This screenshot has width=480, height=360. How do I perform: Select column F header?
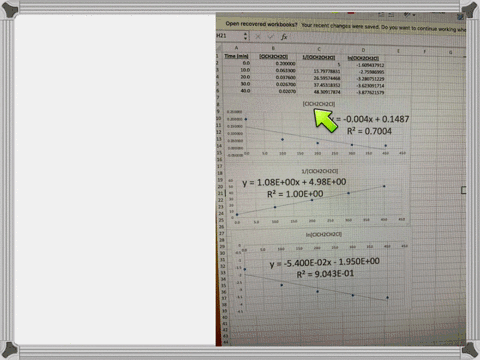(x=424, y=51)
